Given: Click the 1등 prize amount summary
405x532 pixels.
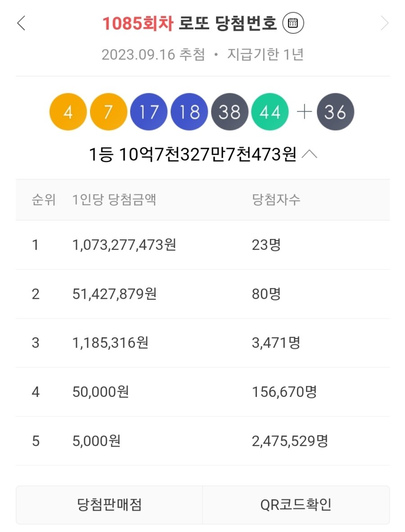Looking at the screenshot, I should pos(193,155).
